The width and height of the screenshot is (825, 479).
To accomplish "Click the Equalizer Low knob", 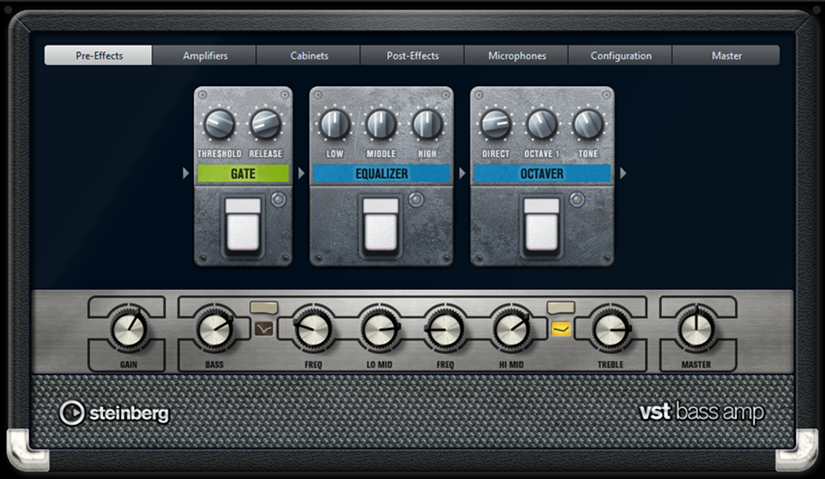I will (x=335, y=125).
